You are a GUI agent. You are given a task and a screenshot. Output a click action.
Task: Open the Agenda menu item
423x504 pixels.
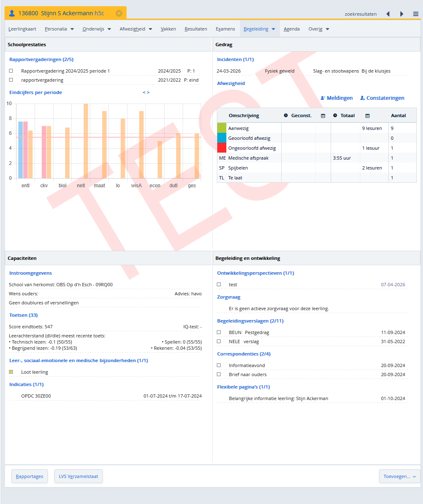pos(291,29)
